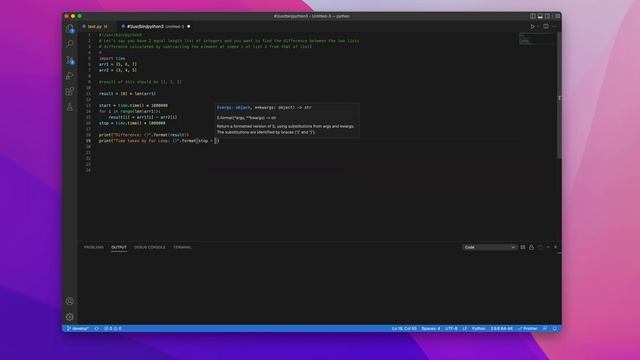
Task: Switch to the Problems panel tab
Action: [94, 247]
